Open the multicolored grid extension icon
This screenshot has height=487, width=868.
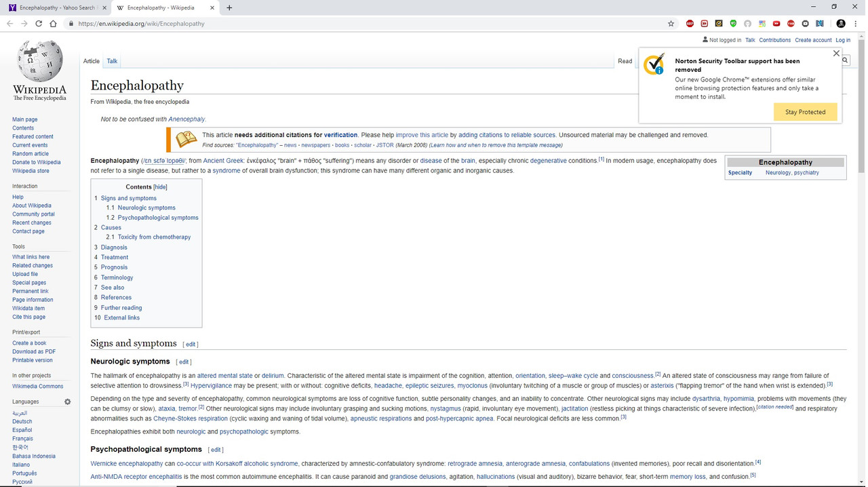pos(762,24)
